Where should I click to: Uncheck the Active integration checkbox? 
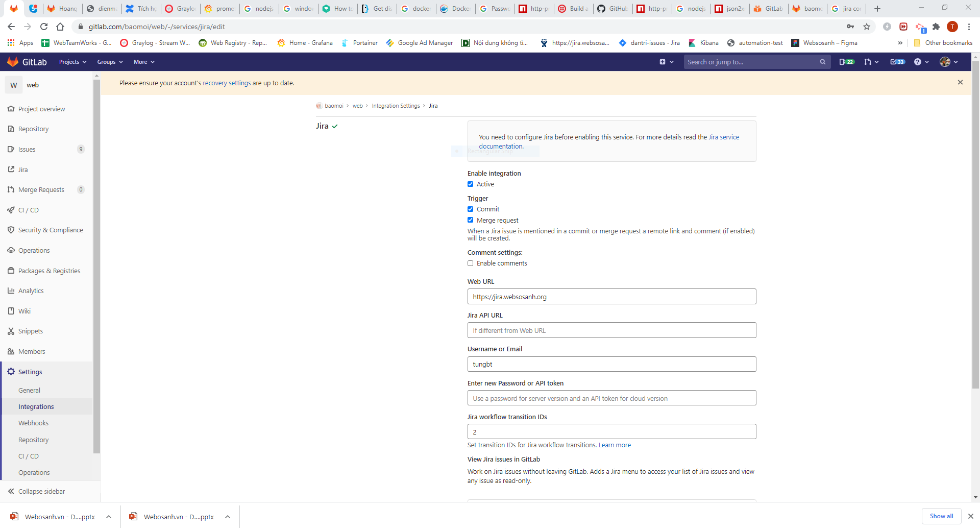(x=471, y=184)
